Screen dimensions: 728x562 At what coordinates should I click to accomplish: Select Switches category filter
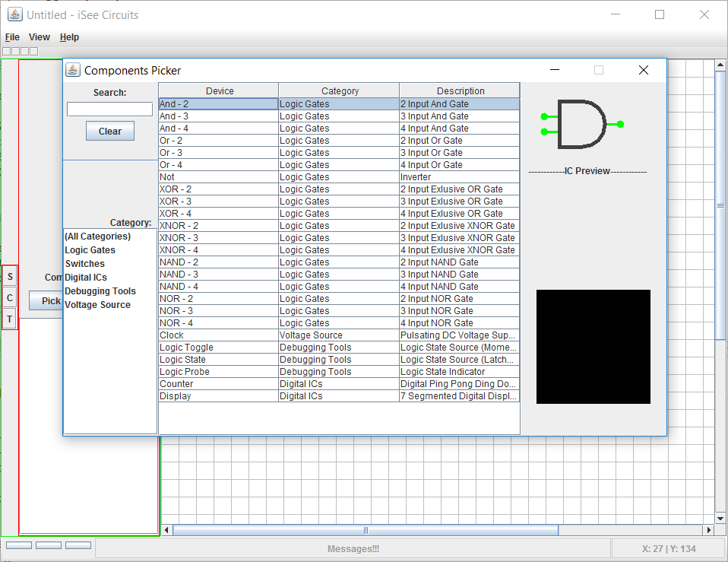(x=85, y=264)
